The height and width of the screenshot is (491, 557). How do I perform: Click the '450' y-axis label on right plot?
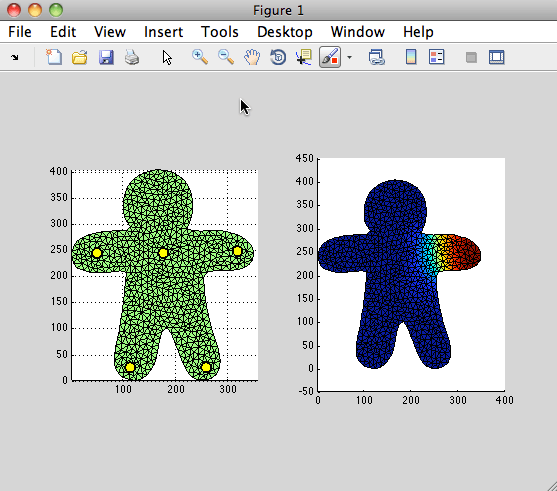pos(305,158)
